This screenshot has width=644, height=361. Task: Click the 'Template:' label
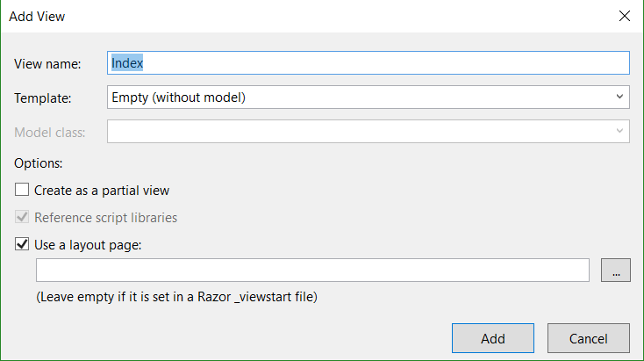[43, 98]
